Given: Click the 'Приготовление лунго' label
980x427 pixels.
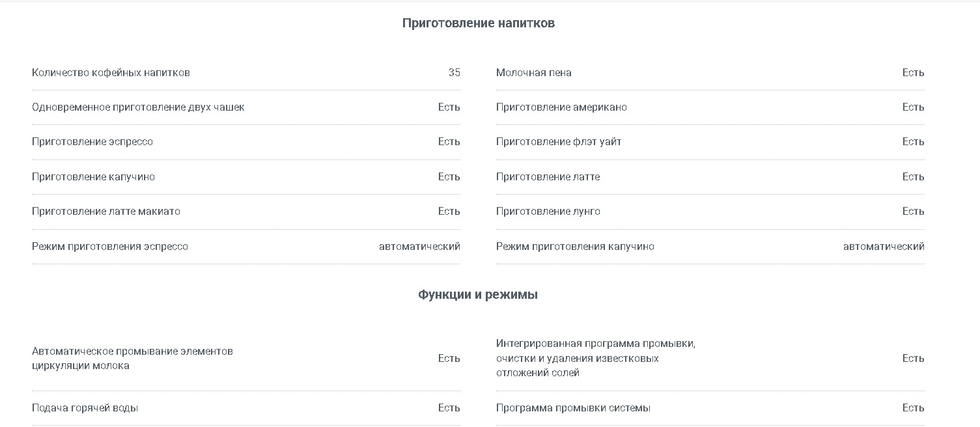Looking at the screenshot, I should 548,212.
